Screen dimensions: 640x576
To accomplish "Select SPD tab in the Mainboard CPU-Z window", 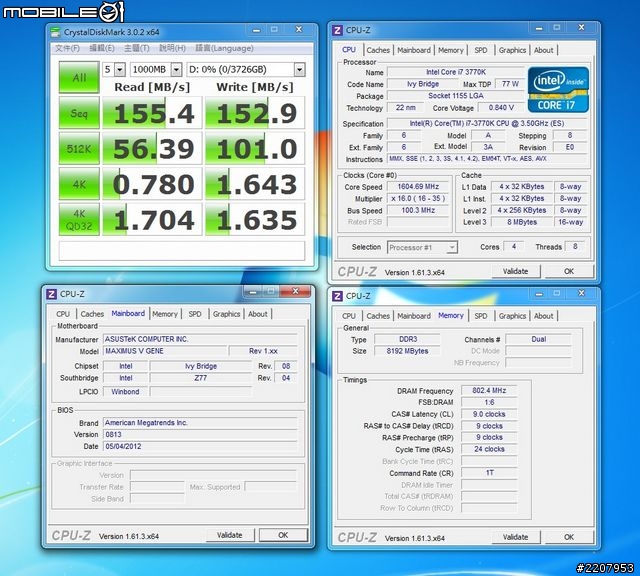I will [195, 314].
